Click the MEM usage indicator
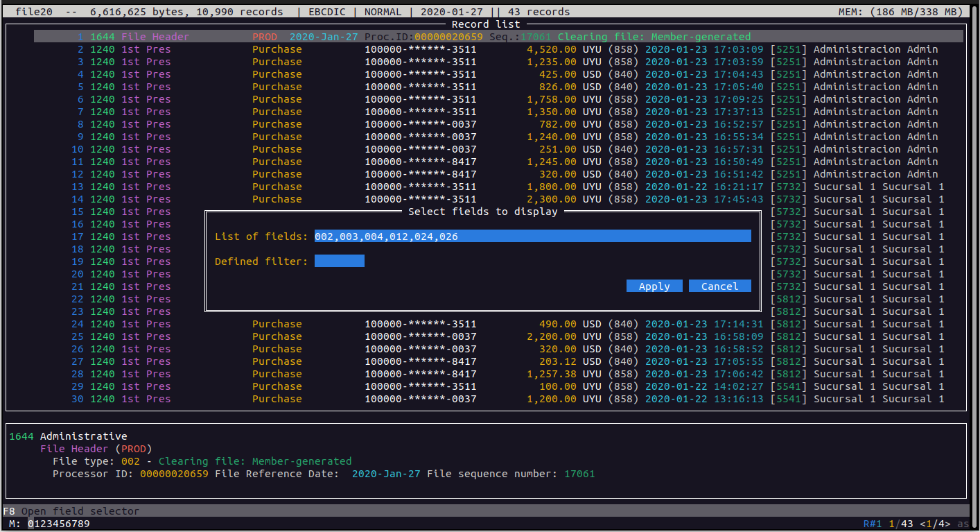 [x=900, y=12]
